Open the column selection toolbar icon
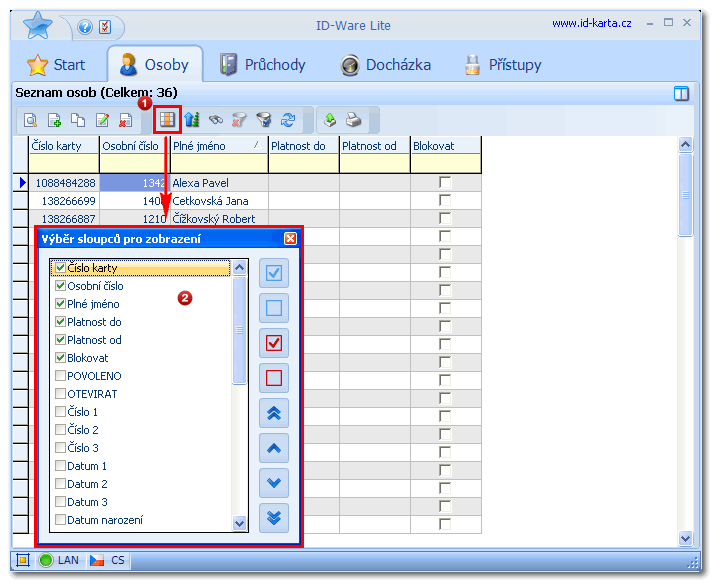The image size is (713, 583). pos(167,120)
